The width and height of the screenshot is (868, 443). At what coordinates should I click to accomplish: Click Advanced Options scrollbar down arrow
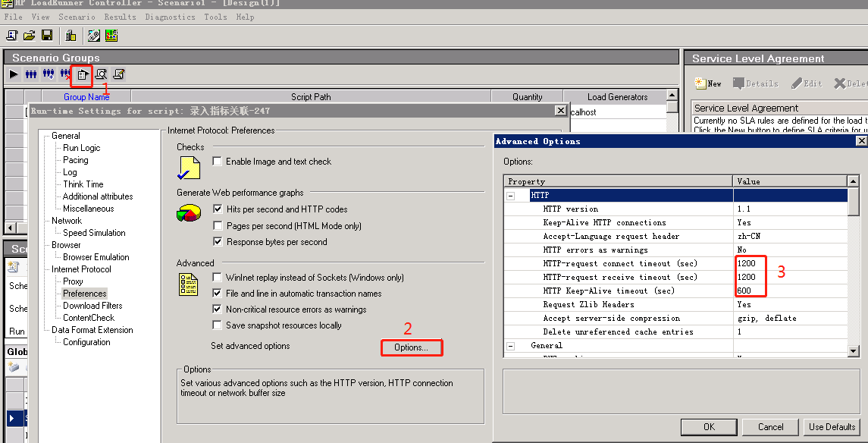pos(853,350)
